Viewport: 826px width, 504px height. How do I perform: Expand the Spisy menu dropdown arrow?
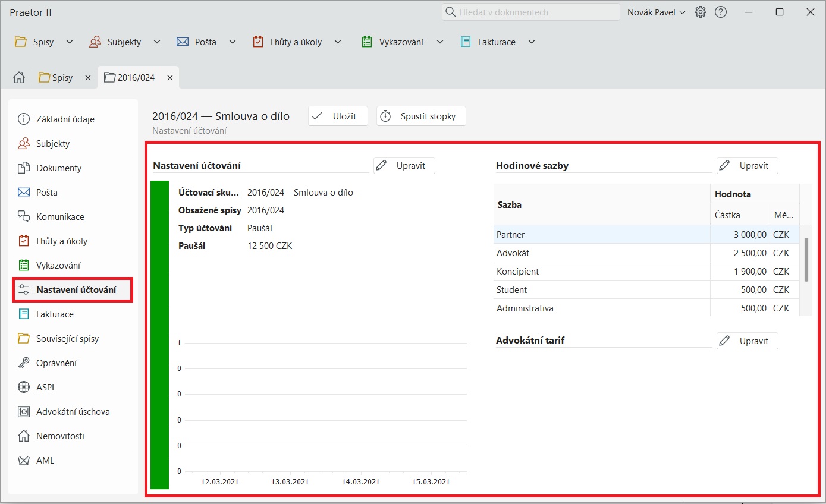click(x=70, y=42)
